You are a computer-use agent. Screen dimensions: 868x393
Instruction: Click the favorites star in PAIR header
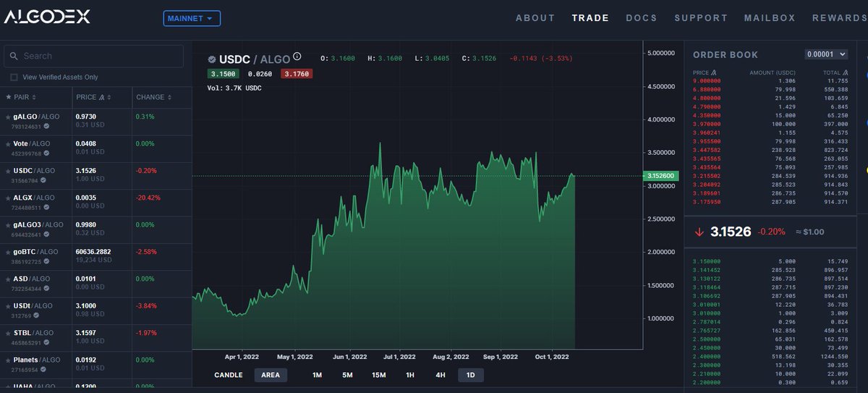pos(8,97)
